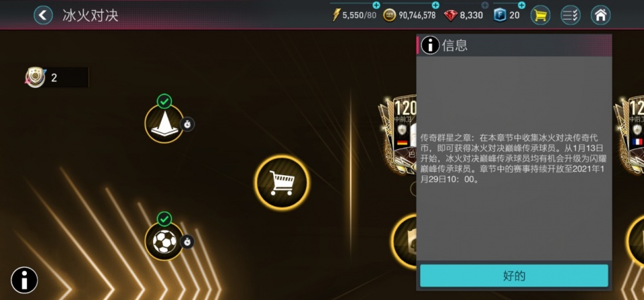The width and height of the screenshot is (644, 300).
Task: Open the task checklist icon
Action: click(570, 15)
